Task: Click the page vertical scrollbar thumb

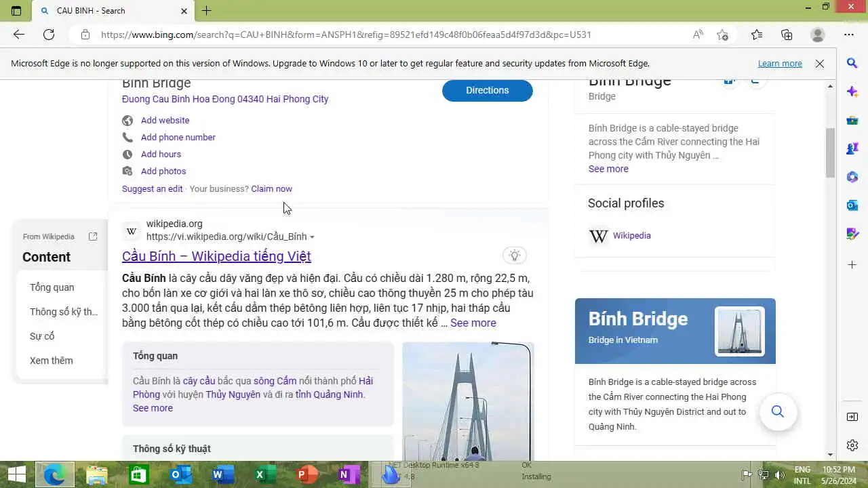Action: [830, 152]
